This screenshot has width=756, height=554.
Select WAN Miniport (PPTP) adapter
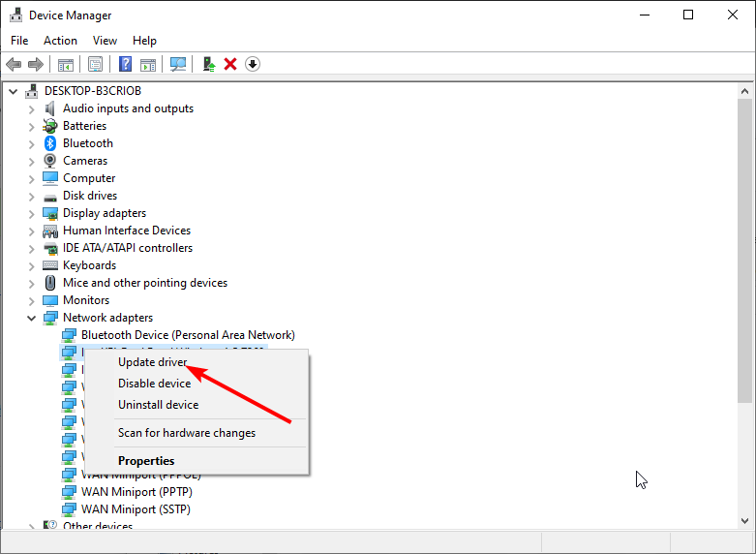[136, 492]
